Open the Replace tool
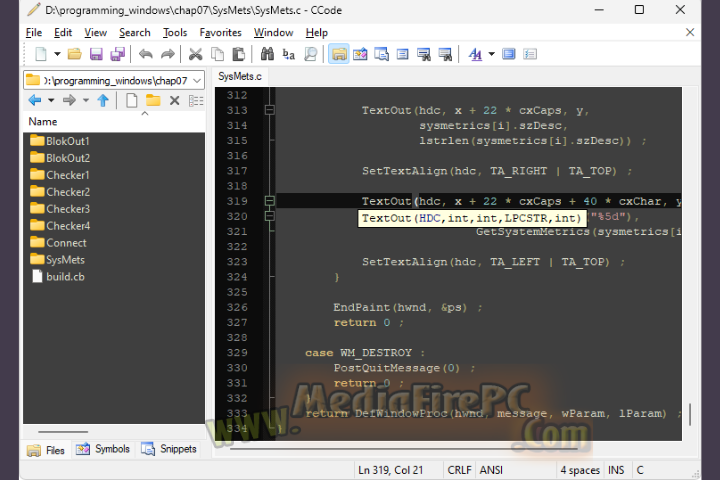Viewport: 720px width, 480px height. point(288,54)
